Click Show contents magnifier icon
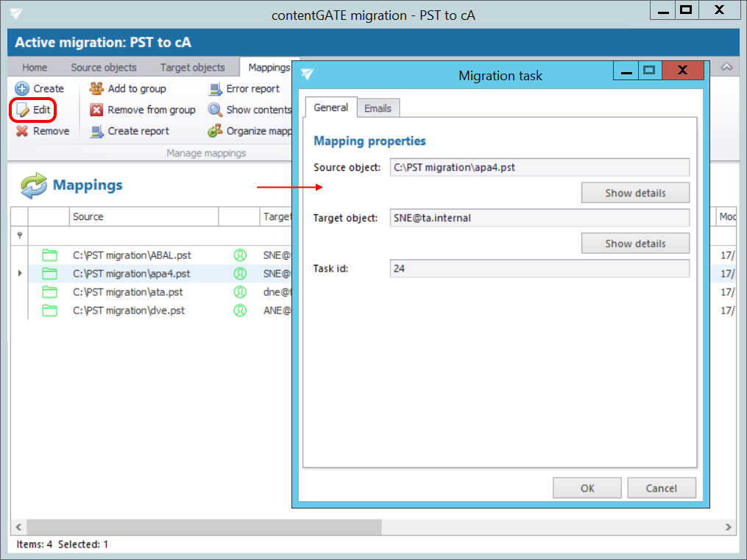The image size is (747, 560). click(x=215, y=110)
